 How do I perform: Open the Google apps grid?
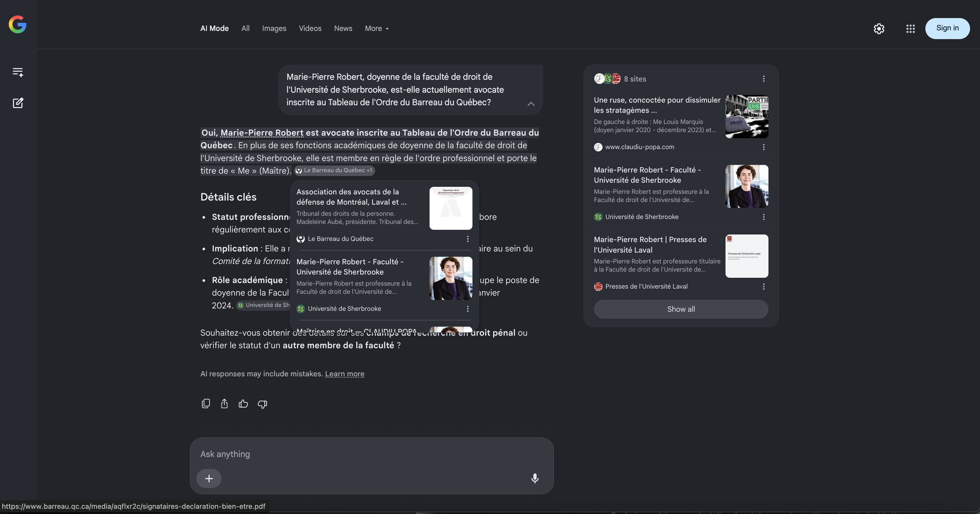(x=910, y=29)
